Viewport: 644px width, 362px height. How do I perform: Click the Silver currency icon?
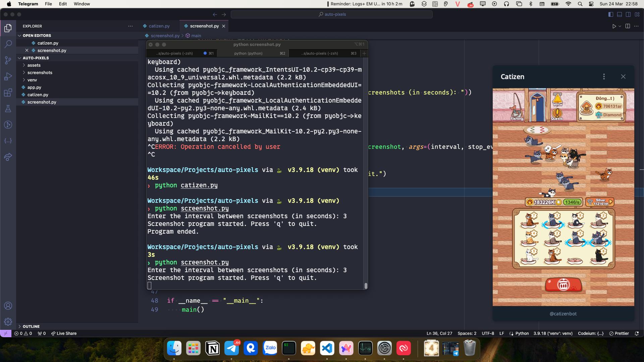tap(590, 202)
